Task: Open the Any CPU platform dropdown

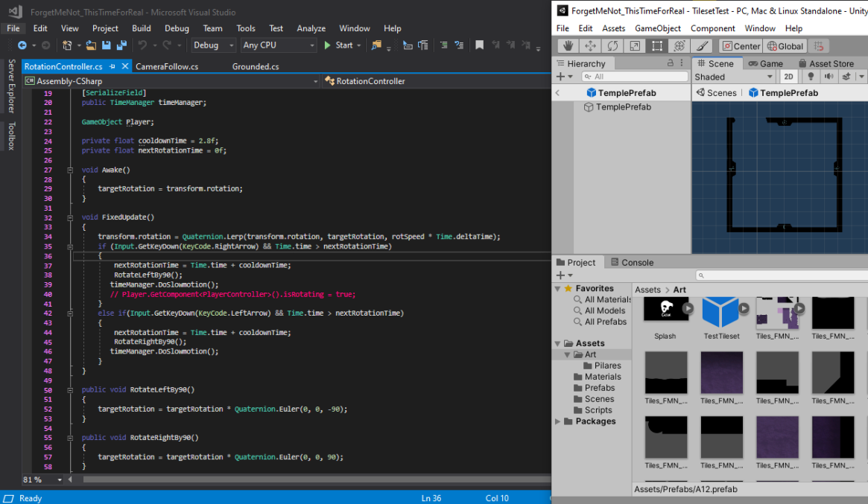Action: [x=278, y=45]
